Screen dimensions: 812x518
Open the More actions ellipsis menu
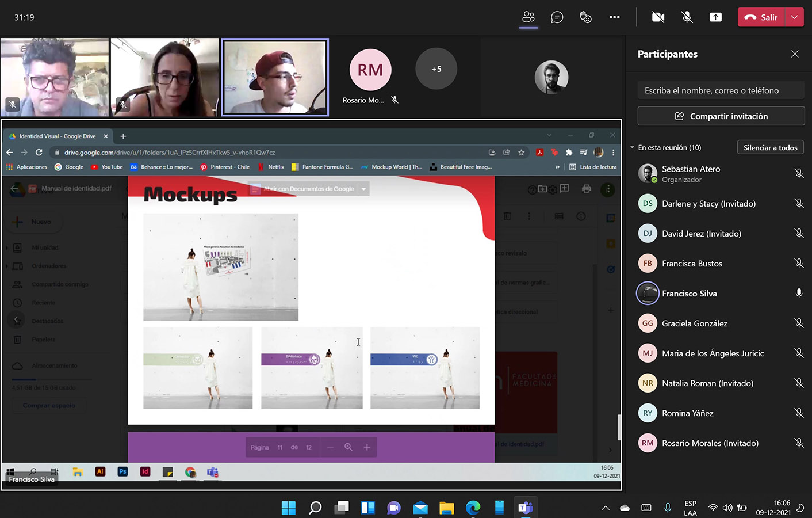tap(614, 17)
